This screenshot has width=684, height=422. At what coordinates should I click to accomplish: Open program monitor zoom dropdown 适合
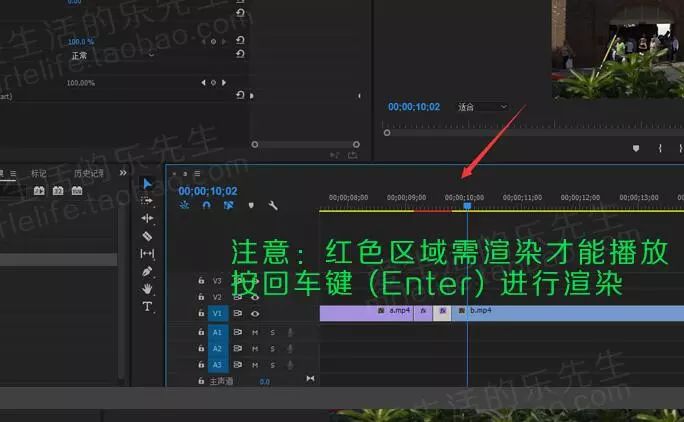(482, 107)
